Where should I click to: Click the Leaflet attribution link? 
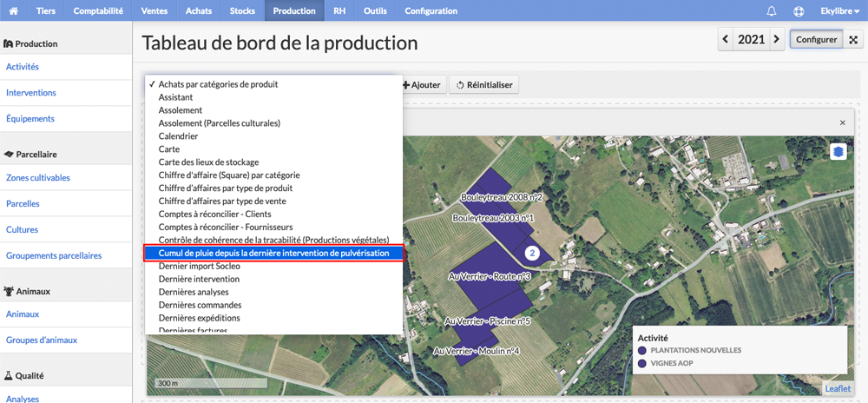pos(837,388)
